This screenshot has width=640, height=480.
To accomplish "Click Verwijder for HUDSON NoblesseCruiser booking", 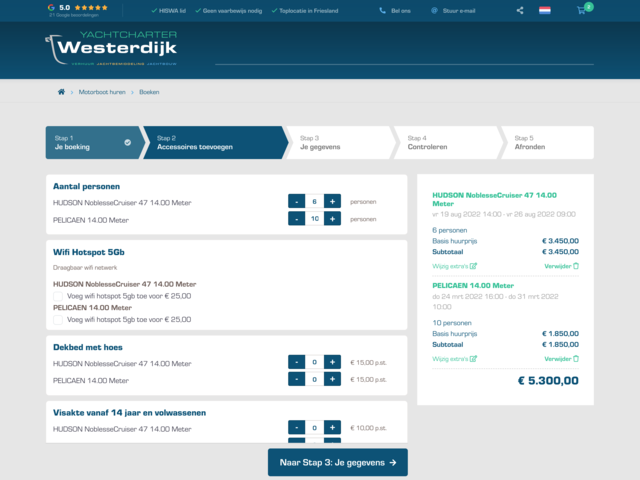I will [x=561, y=266].
